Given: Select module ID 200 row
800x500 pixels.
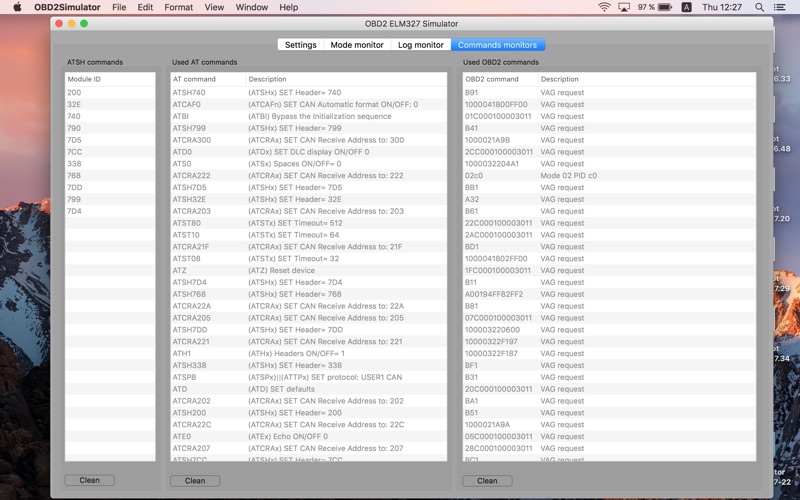Looking at the screenshot, I should point(110,92).
